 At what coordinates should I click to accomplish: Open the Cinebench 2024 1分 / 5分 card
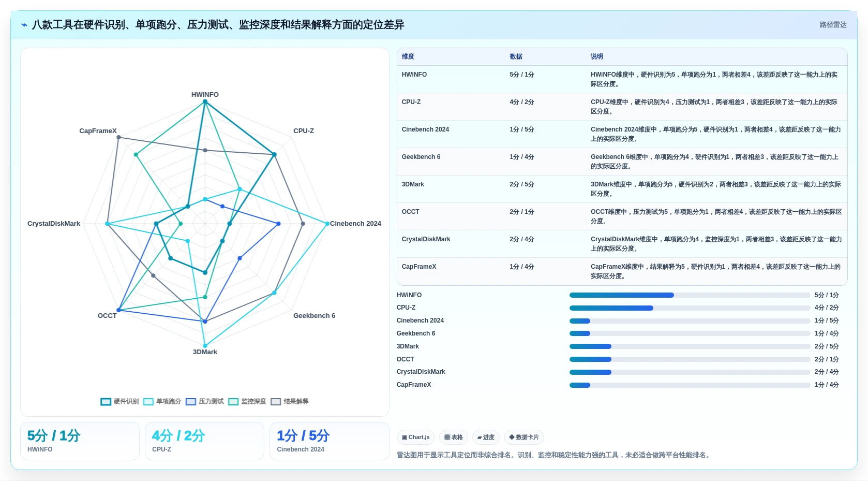(x=329, y=441)
